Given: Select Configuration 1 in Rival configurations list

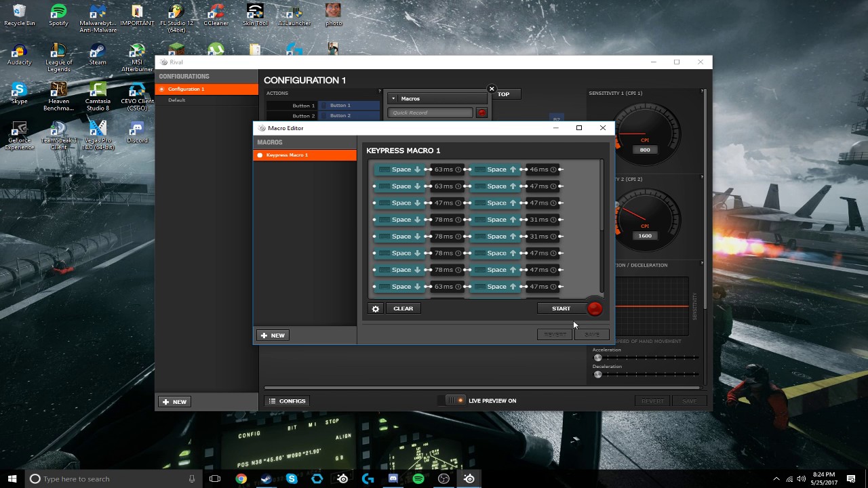Looking at the screenshot, I should tap(207, 89).
